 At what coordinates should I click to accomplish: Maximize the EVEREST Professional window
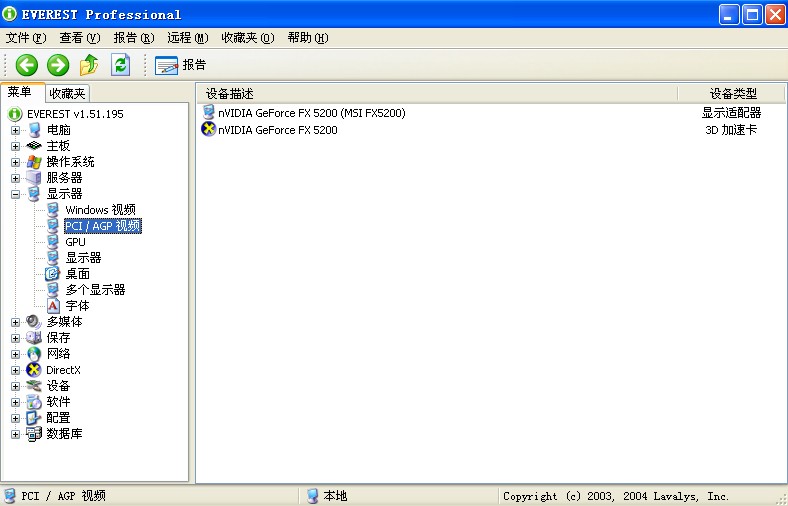[x=752, y=15]
